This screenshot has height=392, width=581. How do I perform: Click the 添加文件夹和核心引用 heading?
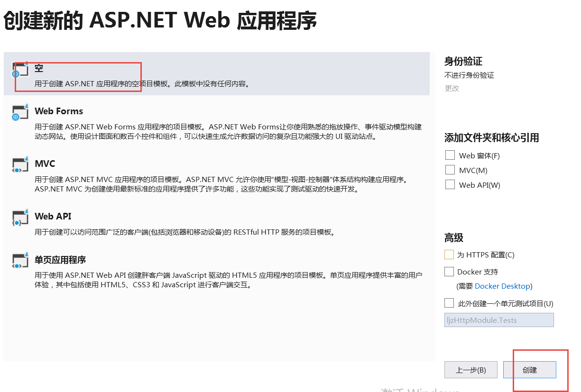pos(492,138)
